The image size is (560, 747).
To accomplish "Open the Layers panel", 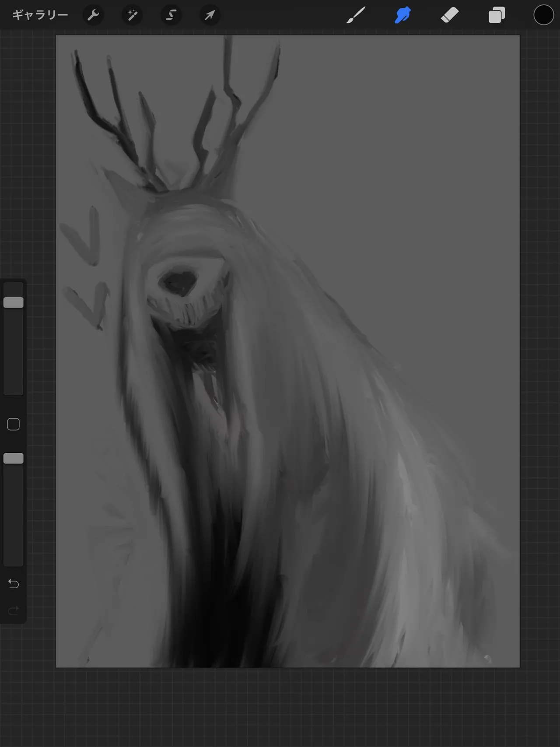I will coord(497,15).
